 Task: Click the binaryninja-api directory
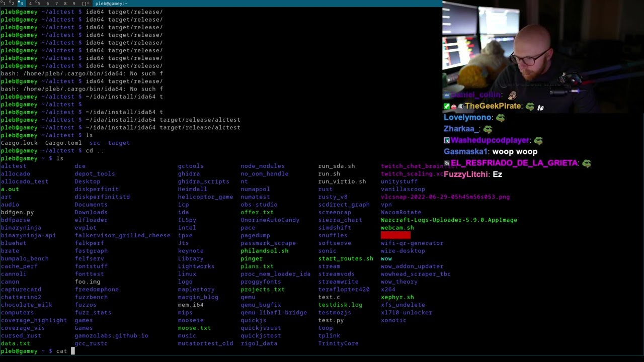pos(28,235)
